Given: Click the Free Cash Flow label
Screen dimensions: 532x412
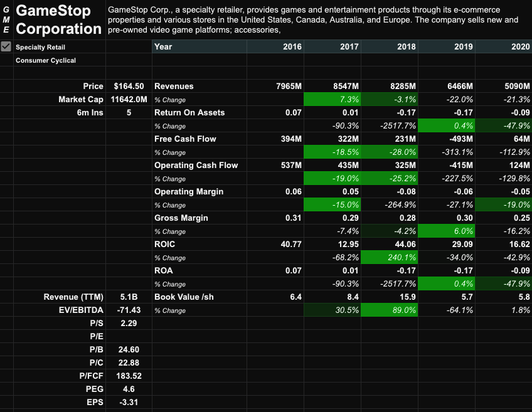Looking at the screenshot, I should [x=199, y=139].
